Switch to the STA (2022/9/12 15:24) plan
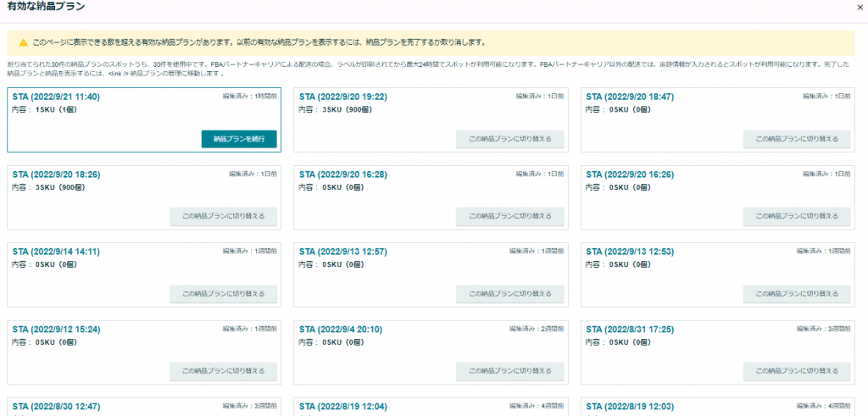 click(223, 371)
